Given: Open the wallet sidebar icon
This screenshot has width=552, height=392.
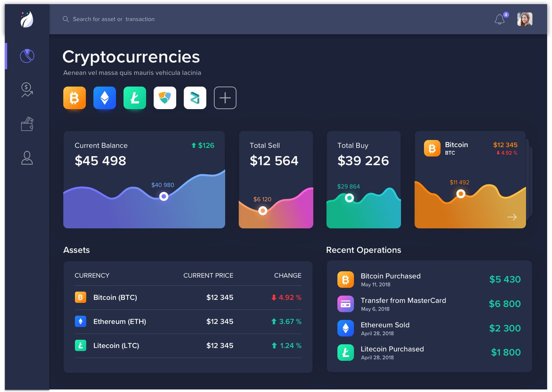Looking at the screenshot, I should pos(27,124).
